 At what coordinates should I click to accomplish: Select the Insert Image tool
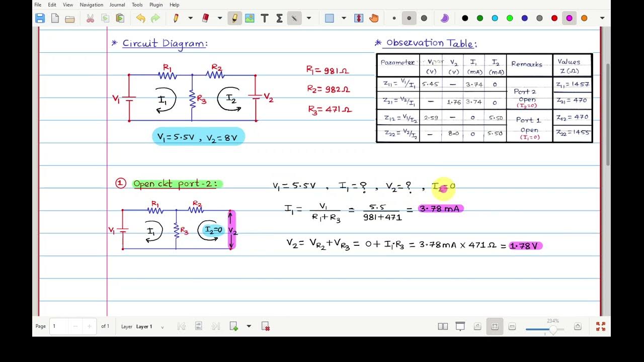point(250,19)
